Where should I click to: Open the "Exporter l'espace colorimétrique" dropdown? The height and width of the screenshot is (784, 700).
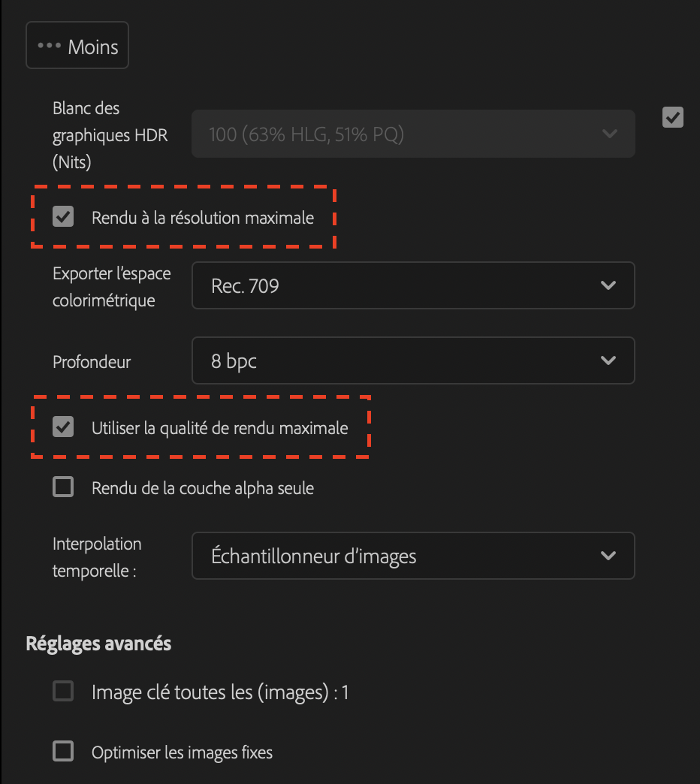click(x=413, y=285)
